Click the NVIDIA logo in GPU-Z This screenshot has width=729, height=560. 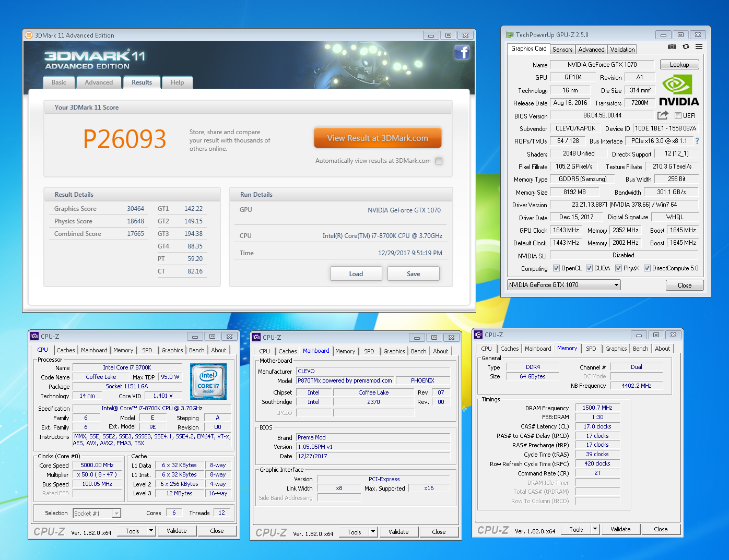679,90
